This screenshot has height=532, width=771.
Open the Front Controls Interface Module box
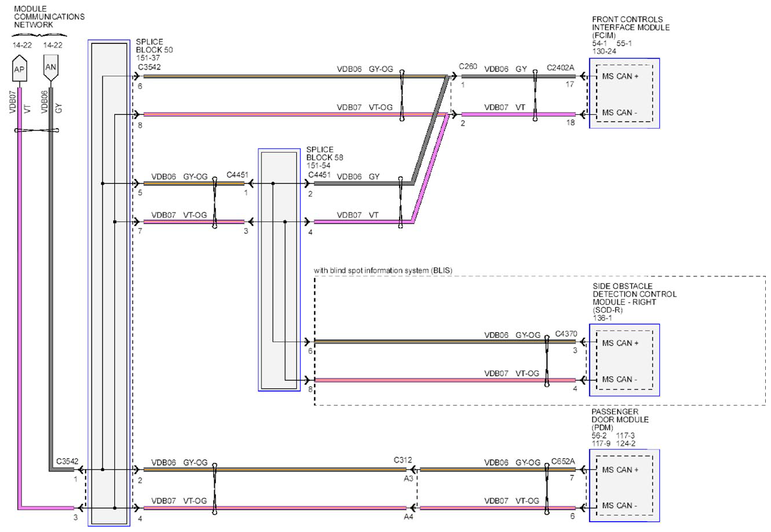[624, 93]
